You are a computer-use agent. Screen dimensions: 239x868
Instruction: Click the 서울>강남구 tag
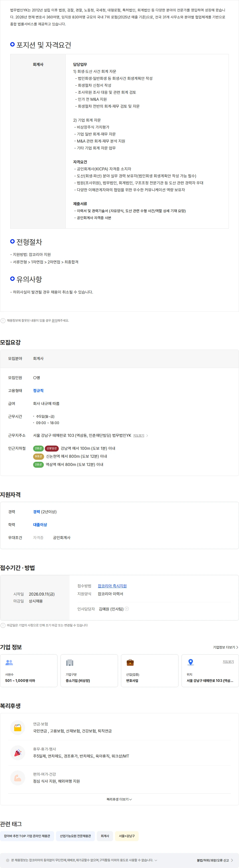(x=127, y=836)
